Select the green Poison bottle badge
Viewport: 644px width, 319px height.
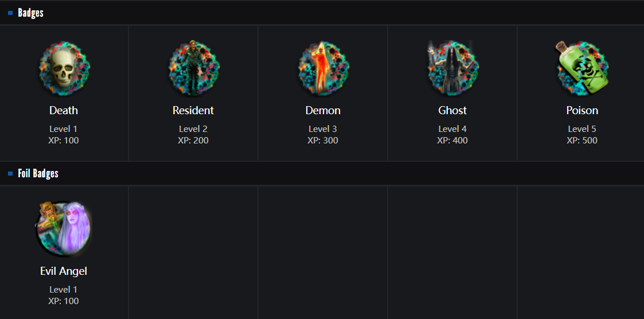582,69
